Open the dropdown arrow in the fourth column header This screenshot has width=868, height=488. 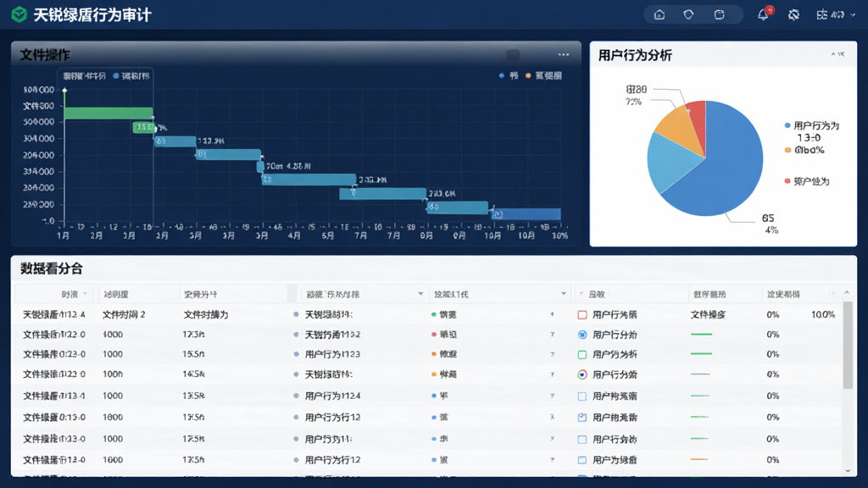click(420, 294)
